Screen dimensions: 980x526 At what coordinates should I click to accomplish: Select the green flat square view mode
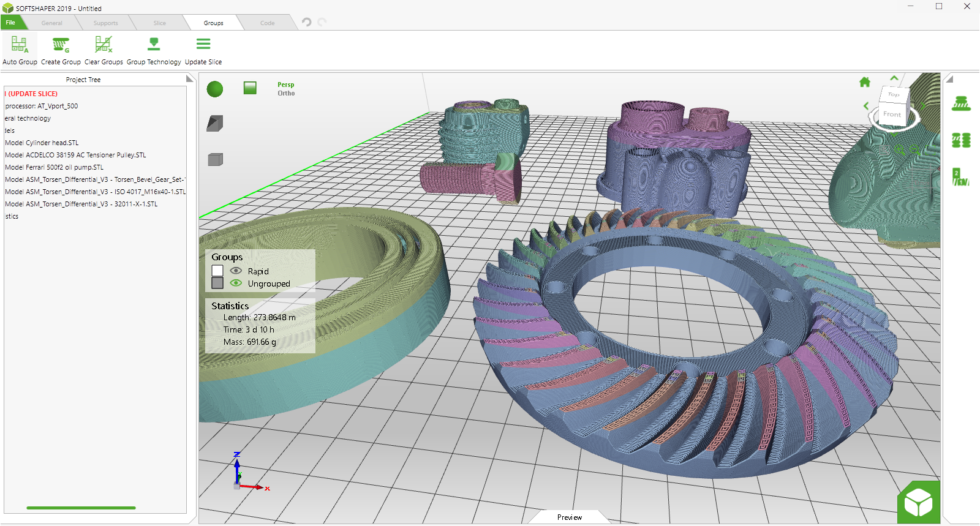[x=250, y=88]
